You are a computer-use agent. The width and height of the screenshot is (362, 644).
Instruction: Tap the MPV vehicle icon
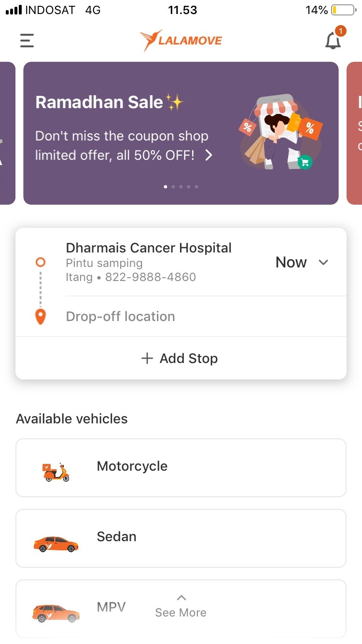[56, 613]
